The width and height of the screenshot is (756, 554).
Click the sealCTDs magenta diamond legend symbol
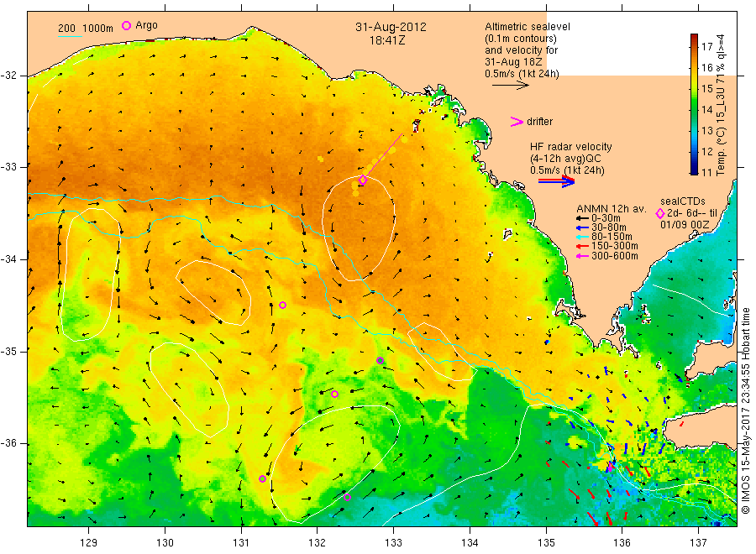click(x=660, y=213)
